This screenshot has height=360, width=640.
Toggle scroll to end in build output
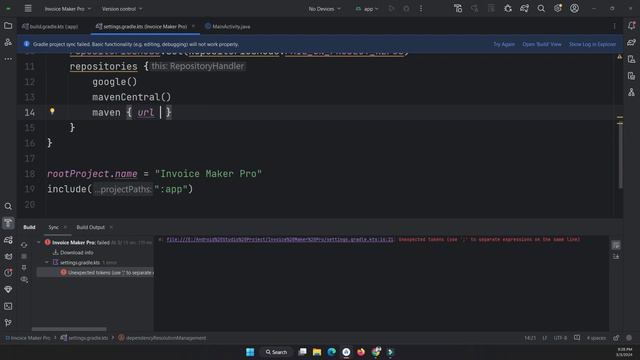click(x=616, y=256)
